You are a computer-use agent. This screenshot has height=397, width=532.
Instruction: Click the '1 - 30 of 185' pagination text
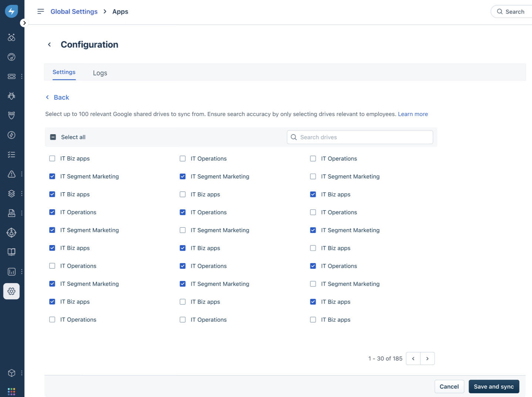(x=385, y=359)
